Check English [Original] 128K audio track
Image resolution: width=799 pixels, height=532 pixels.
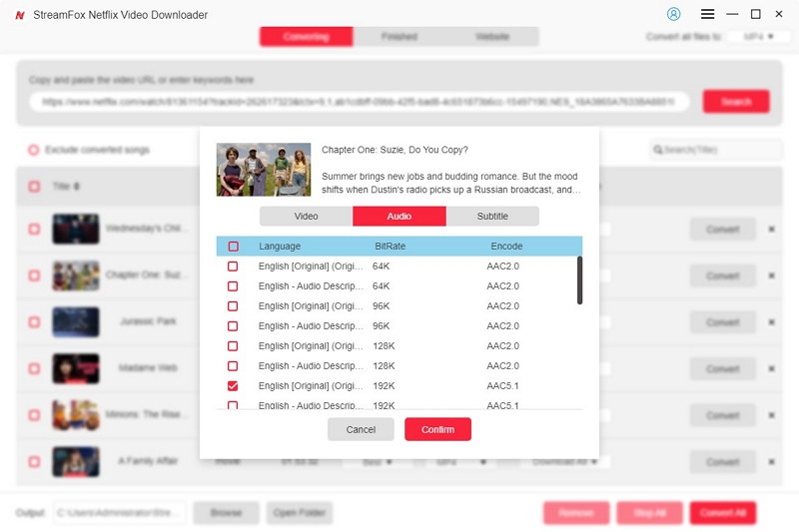(233, 346)
